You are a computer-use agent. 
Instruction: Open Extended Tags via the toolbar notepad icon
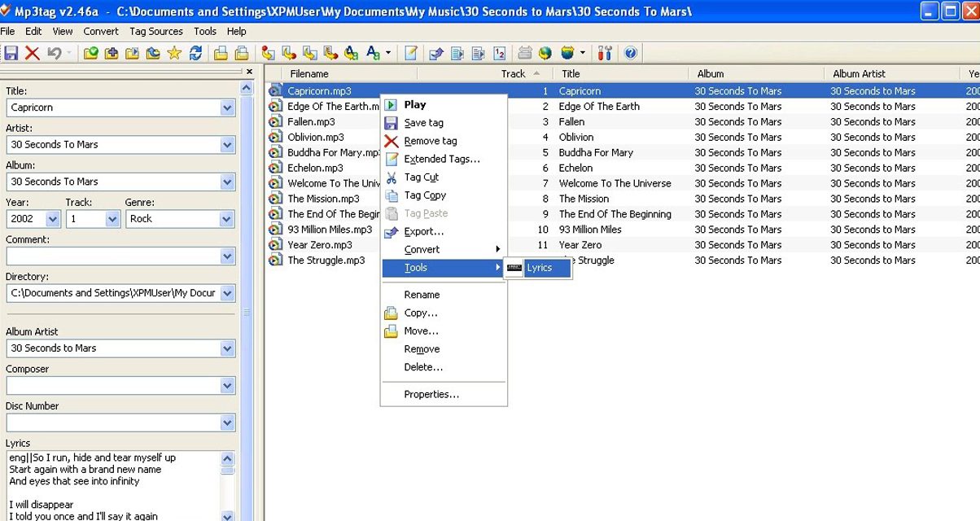click(x=411, y=53)
